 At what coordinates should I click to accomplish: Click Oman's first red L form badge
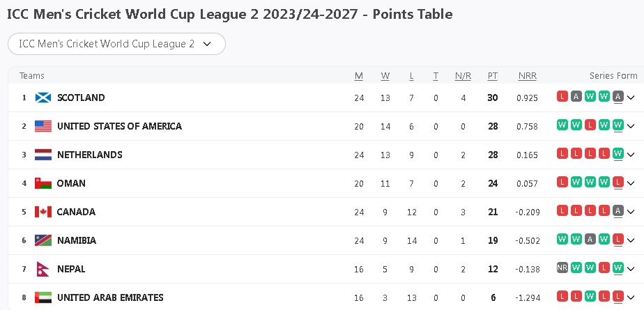pyautogui.click(x=562, y=182)
